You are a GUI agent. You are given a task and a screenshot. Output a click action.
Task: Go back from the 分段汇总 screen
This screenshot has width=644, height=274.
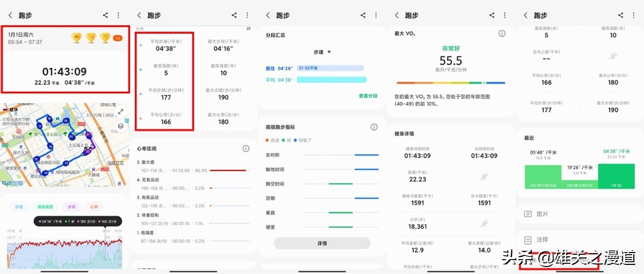(268, 16)
